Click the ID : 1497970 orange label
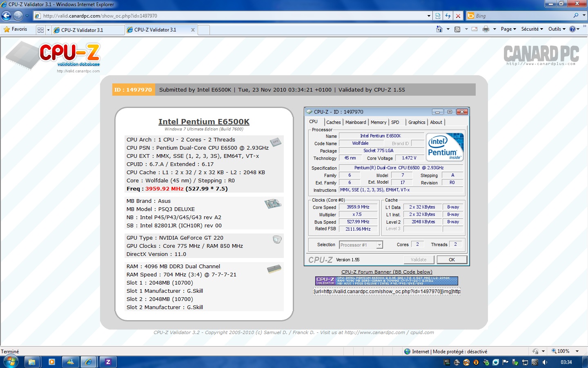 [x=134, y=90]
